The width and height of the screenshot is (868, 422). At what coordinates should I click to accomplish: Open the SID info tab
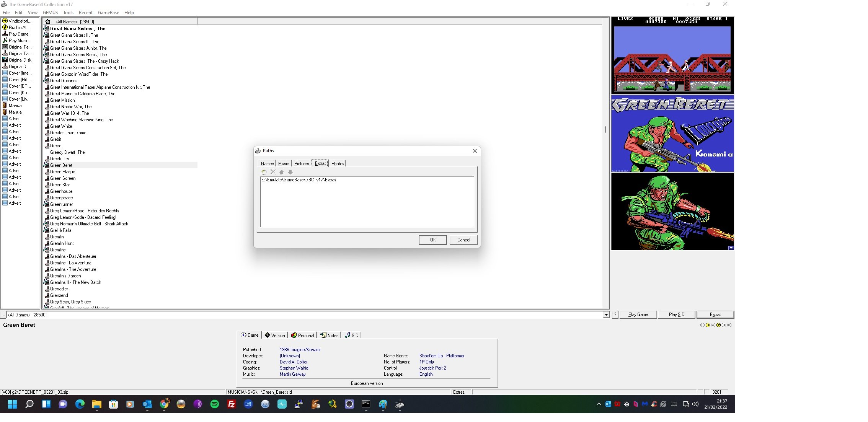352,335
